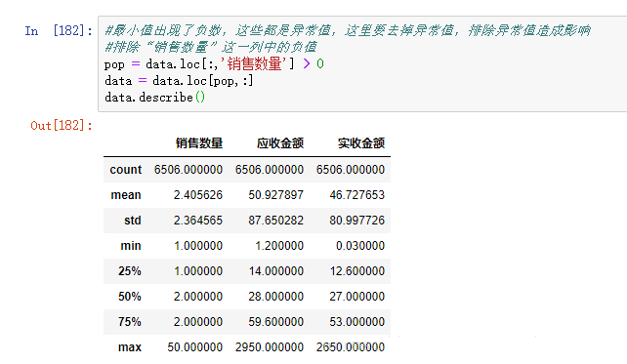Click the data.describe() code line

154,98
